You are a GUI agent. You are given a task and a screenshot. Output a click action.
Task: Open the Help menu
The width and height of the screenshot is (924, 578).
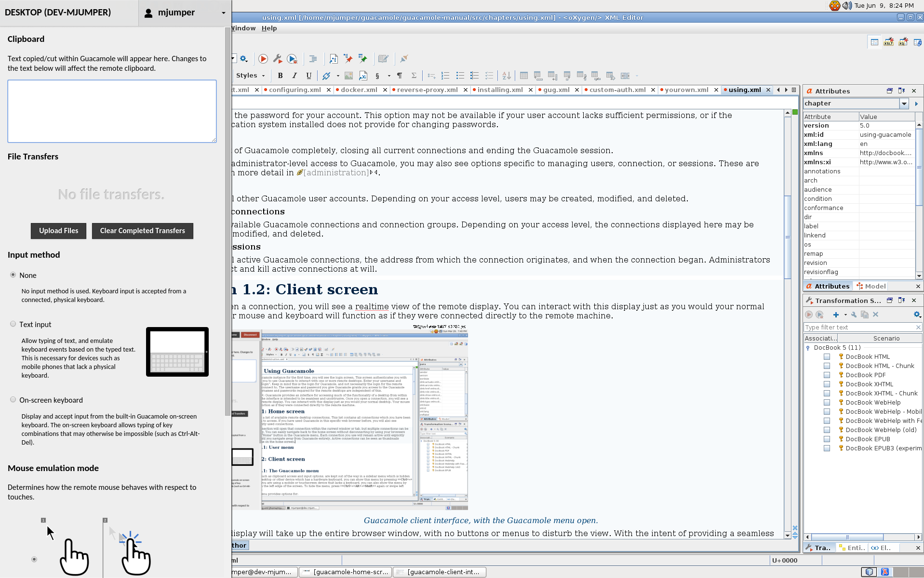pyautogui.click(x=269, y=28)
